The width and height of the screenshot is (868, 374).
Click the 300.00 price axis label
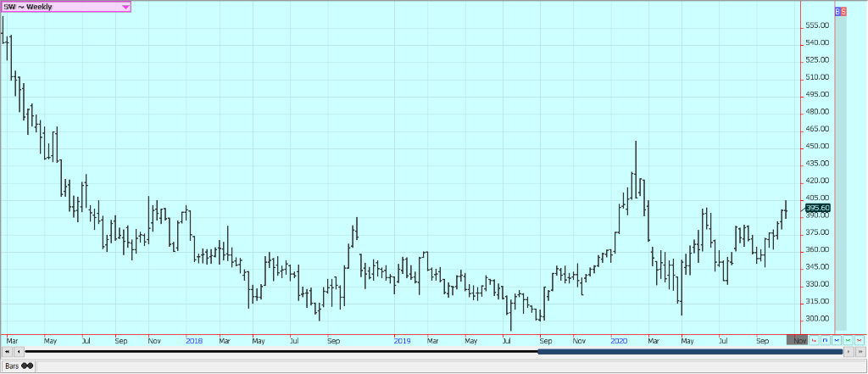pos(817,319)
